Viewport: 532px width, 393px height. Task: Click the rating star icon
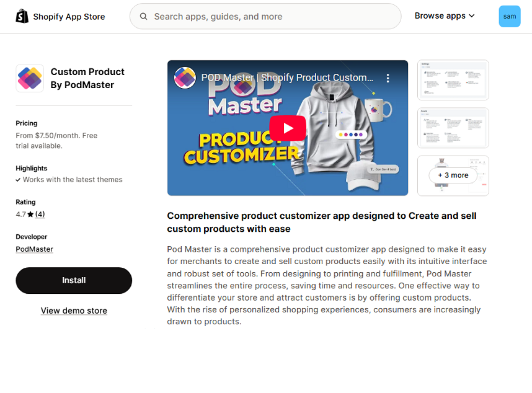click(x=30, y=214)
